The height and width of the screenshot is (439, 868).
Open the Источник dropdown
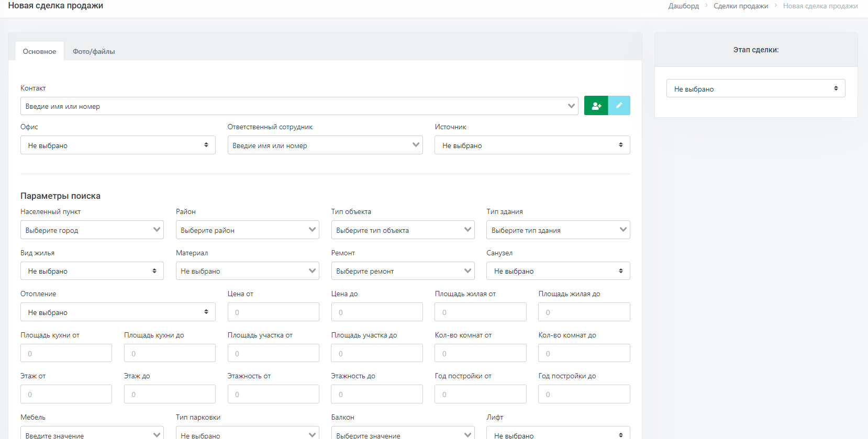532,145
